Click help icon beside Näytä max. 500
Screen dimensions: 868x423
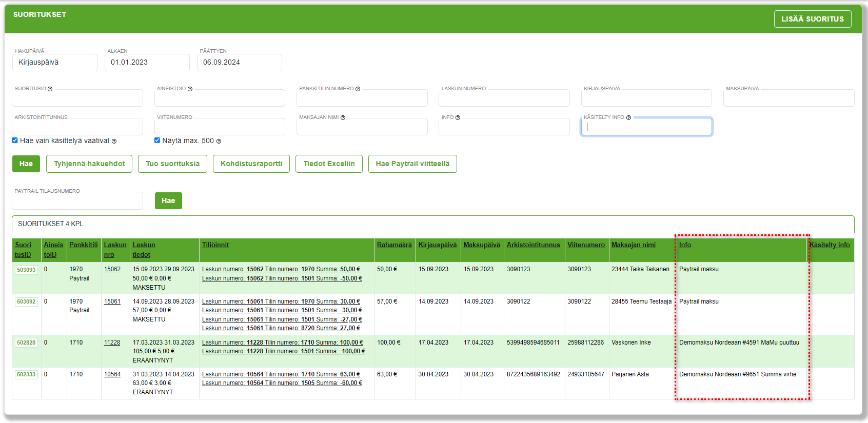(219, 142)
